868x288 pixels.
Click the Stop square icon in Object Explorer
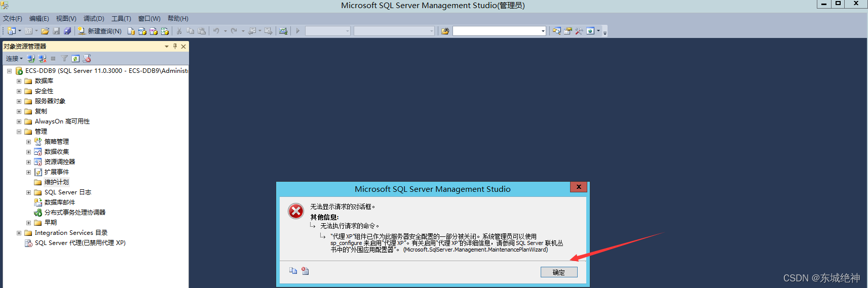[x=53, y=59]
